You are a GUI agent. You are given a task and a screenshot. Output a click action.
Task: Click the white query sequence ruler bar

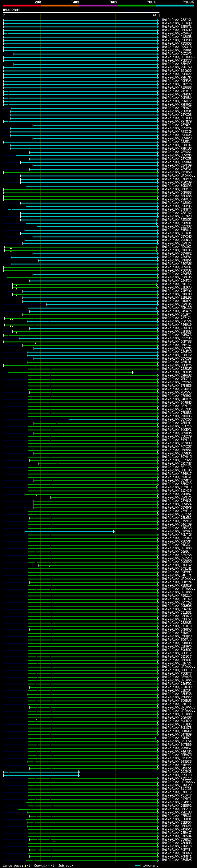81,13
